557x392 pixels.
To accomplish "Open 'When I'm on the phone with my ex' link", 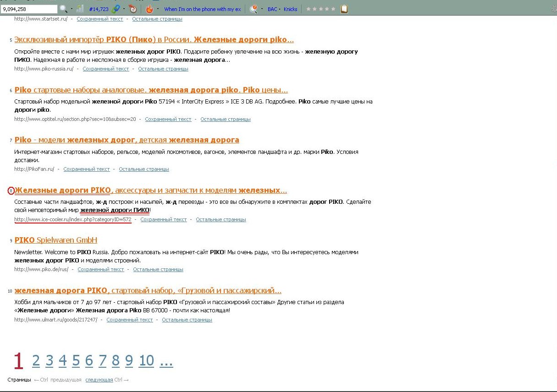I will click(x=202, y=9).
